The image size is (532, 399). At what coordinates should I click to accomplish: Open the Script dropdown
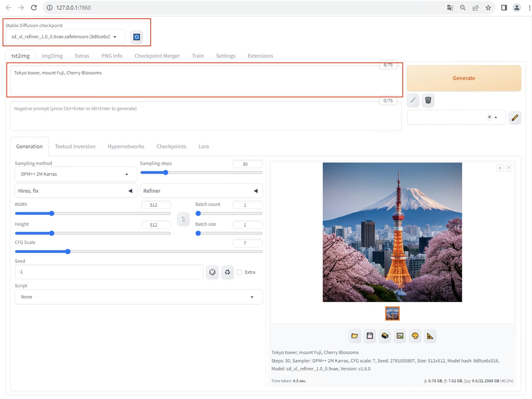pyautogui.click(x=138, y=297)
